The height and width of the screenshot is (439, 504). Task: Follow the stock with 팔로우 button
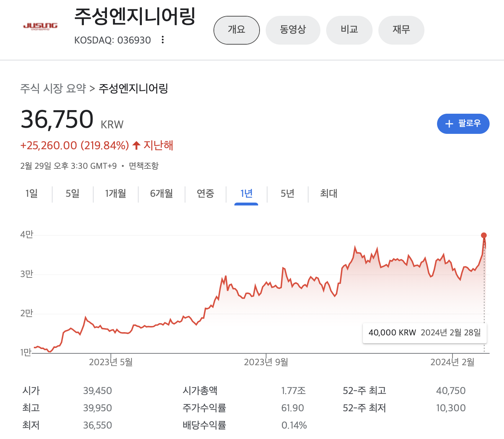click(x=463, y=124)
